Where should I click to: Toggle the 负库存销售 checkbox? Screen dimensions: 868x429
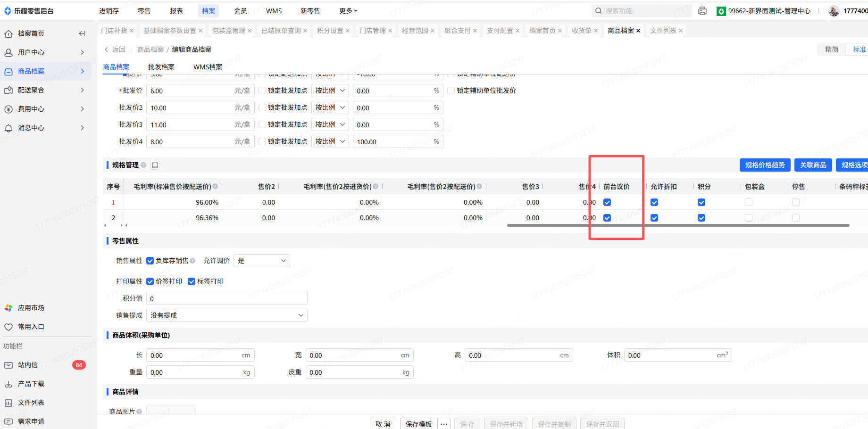coord(150,261)
